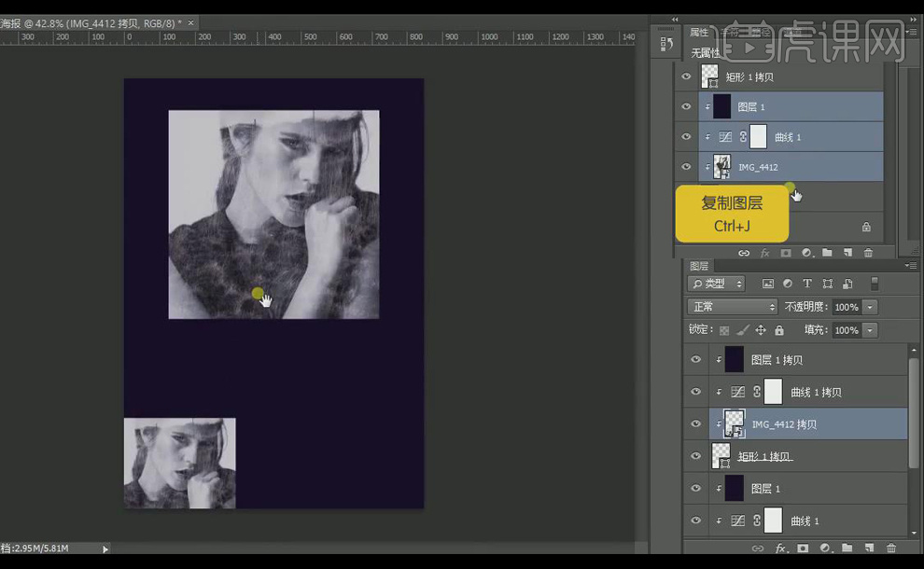Click the type layer filter icon

(807, 284)
